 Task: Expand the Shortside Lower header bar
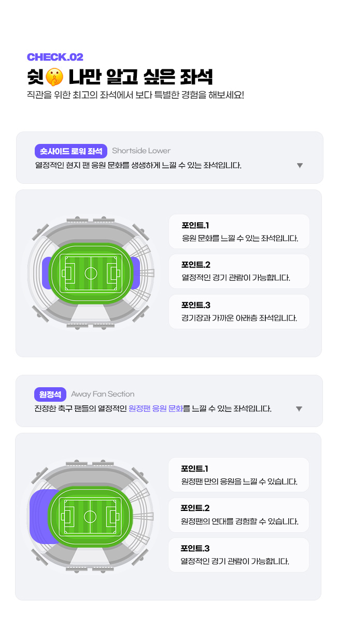tap(170, 158)
